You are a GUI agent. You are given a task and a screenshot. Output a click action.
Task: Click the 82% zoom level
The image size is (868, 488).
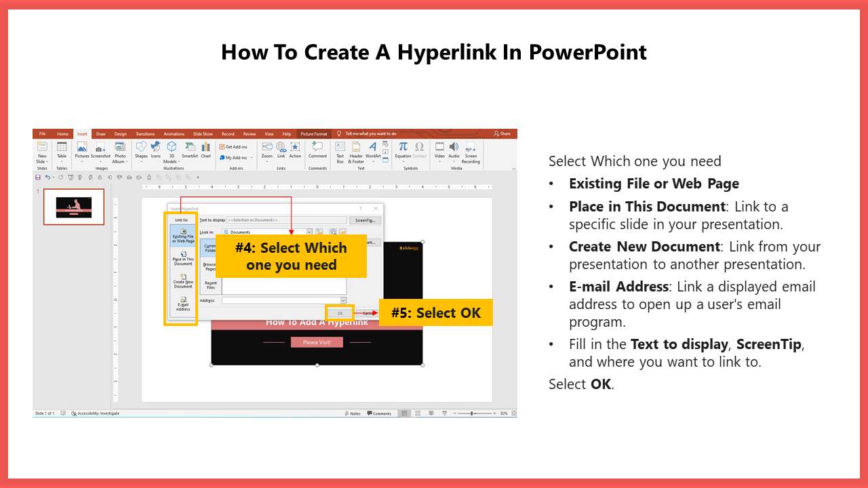(504, 413)
